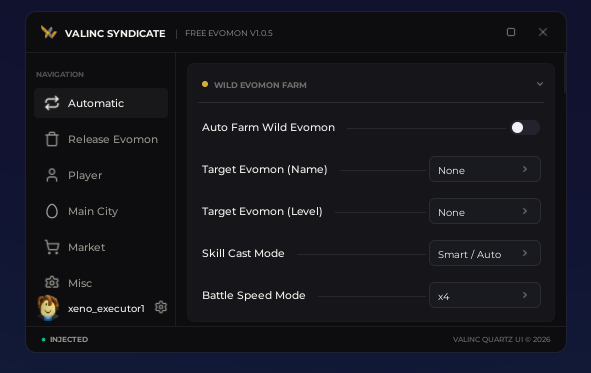Collapse the Wild Evomon Farm section
The width and height of the screenshot is (591, 373).
click(540, 84)
